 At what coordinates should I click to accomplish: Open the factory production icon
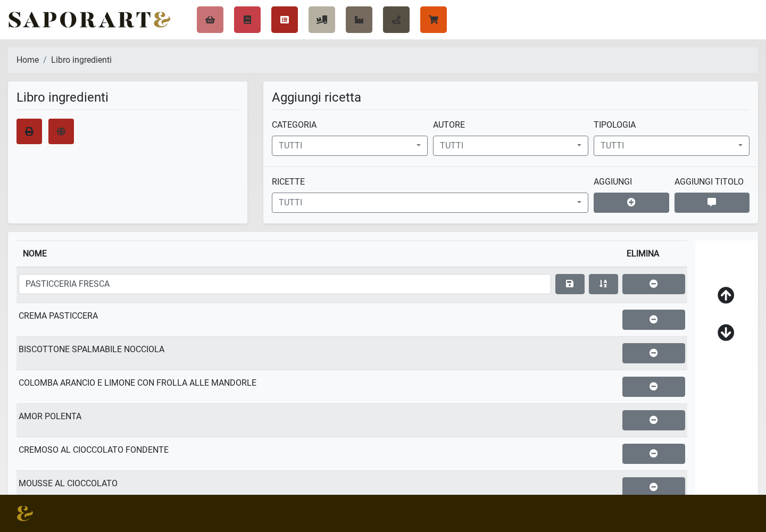tap(359, 20)
